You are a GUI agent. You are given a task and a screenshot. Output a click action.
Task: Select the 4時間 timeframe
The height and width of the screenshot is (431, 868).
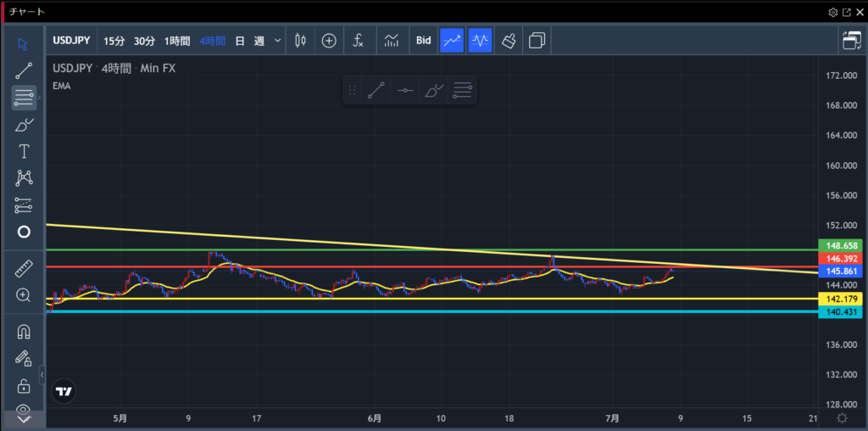[x=213, y=41]
